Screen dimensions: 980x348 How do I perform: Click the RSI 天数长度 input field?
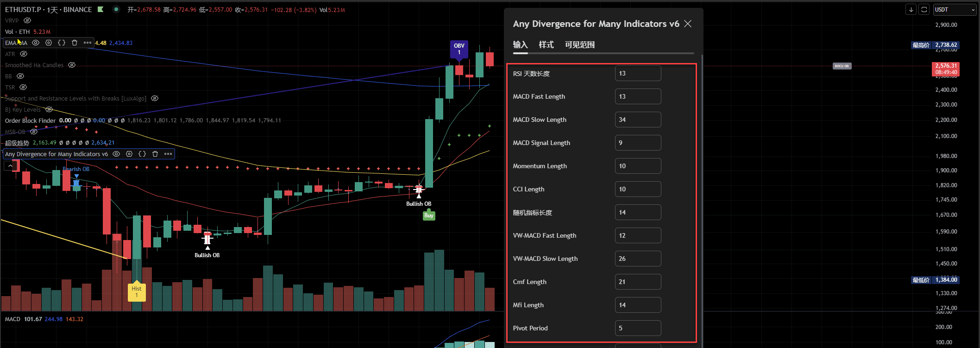point(638,73)
